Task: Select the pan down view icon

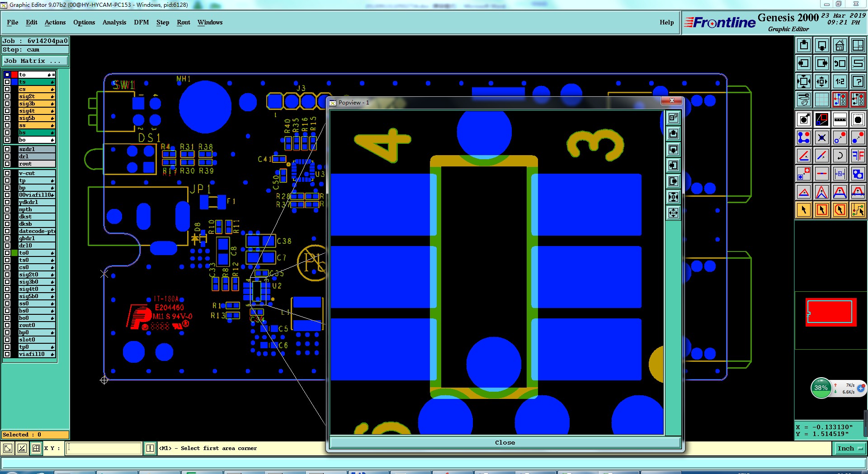Action: coord(822,45)
